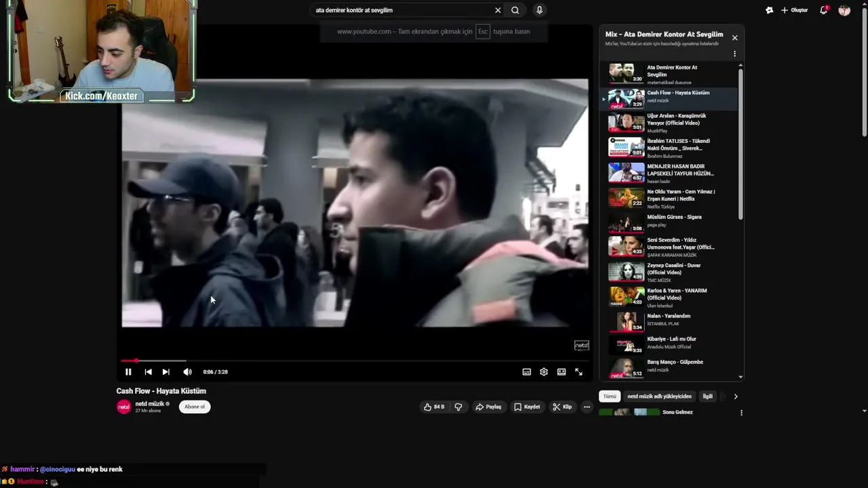Open the Mix playlist three-dot menu
Screen dimensions: 868x488
coord(734,54)
